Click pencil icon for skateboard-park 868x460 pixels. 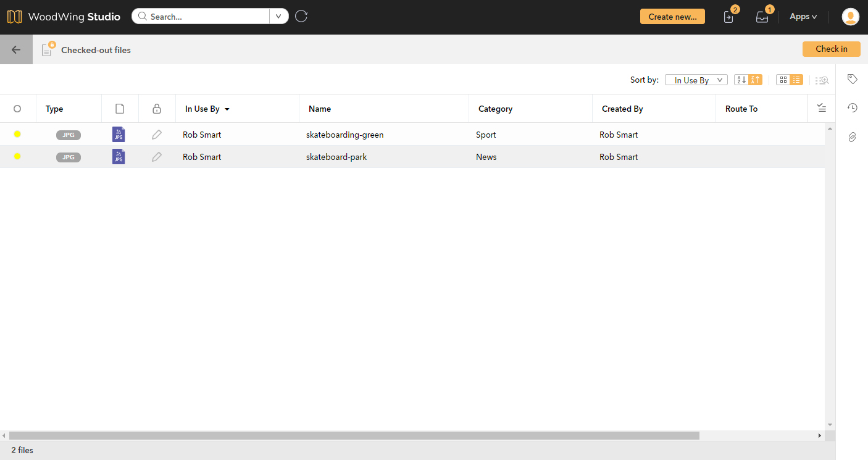tap(157, 157)
